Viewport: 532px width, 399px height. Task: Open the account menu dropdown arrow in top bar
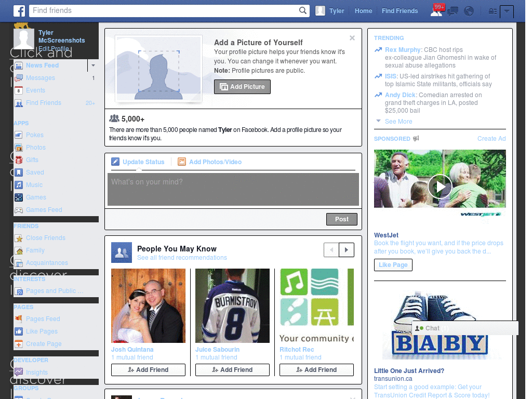[507, 11]
